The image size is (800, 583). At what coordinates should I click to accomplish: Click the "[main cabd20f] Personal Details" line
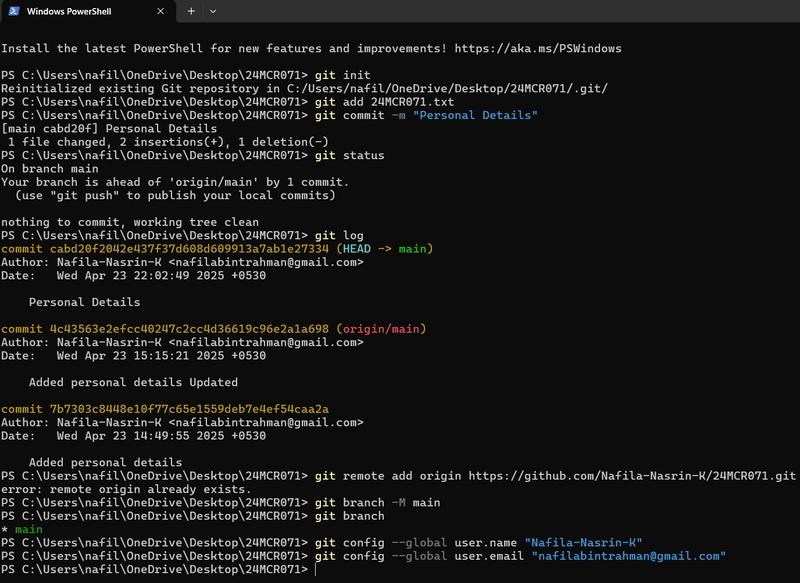[109, 129]
